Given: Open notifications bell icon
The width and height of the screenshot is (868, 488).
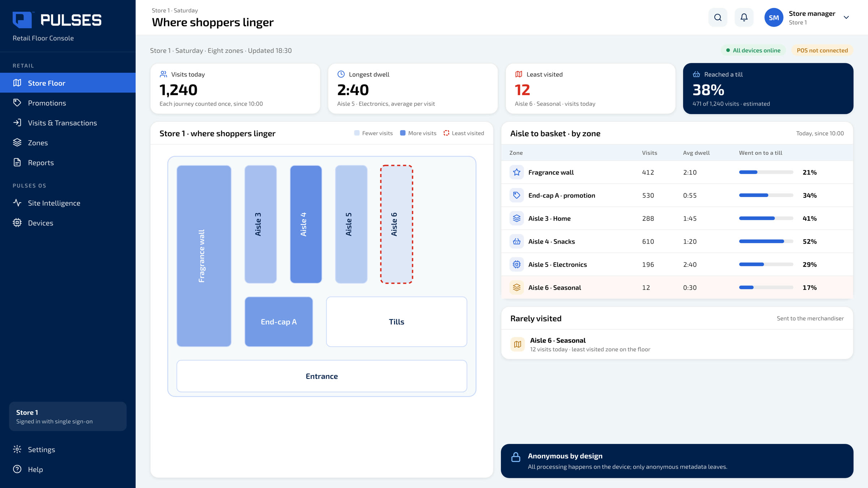Looking at the screenshot, I should tap(744, 17).
